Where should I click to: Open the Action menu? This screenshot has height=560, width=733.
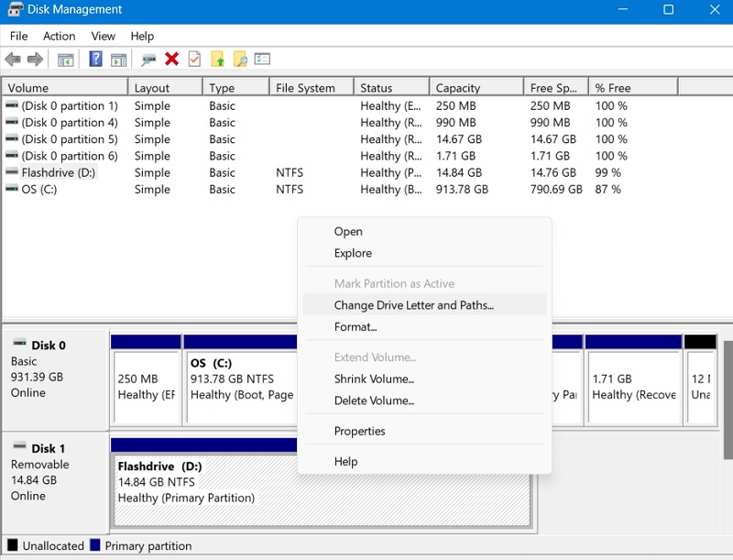(x=59, y=36)
